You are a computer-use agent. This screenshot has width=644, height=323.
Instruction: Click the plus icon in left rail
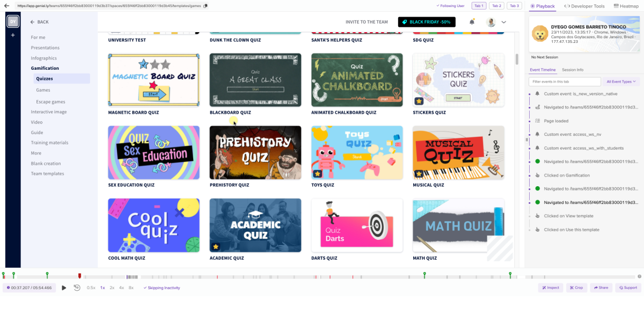13,35
